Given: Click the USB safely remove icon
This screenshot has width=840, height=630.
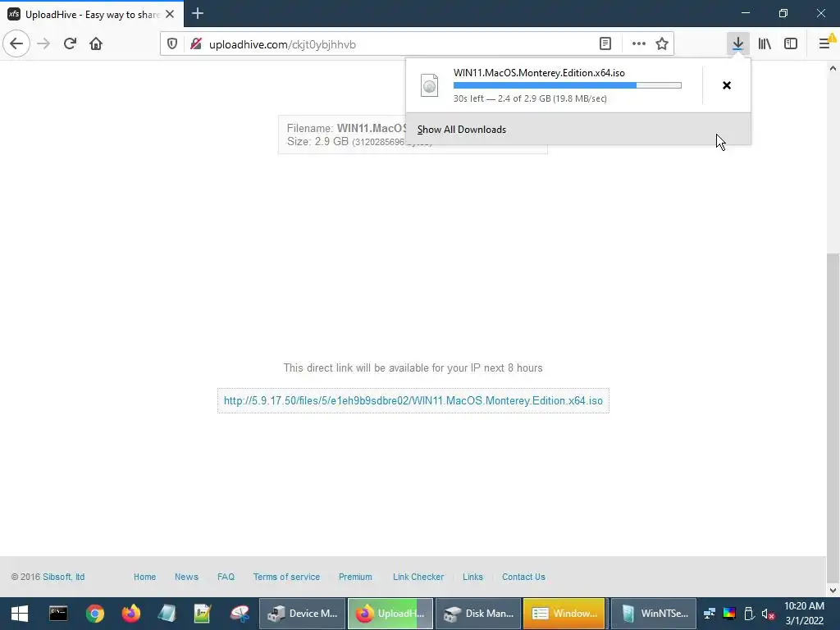Looking at the screenshot, I should point(749,614).
